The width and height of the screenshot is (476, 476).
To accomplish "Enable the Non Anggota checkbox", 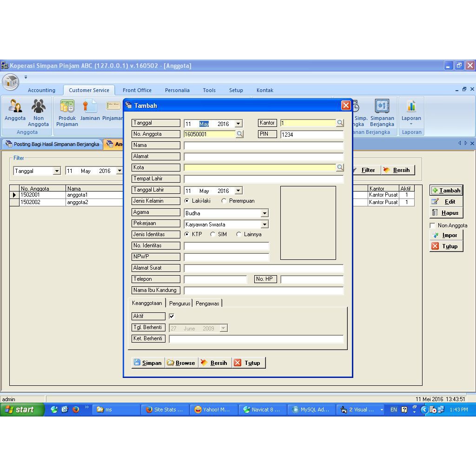I will [x=433, y=226].
